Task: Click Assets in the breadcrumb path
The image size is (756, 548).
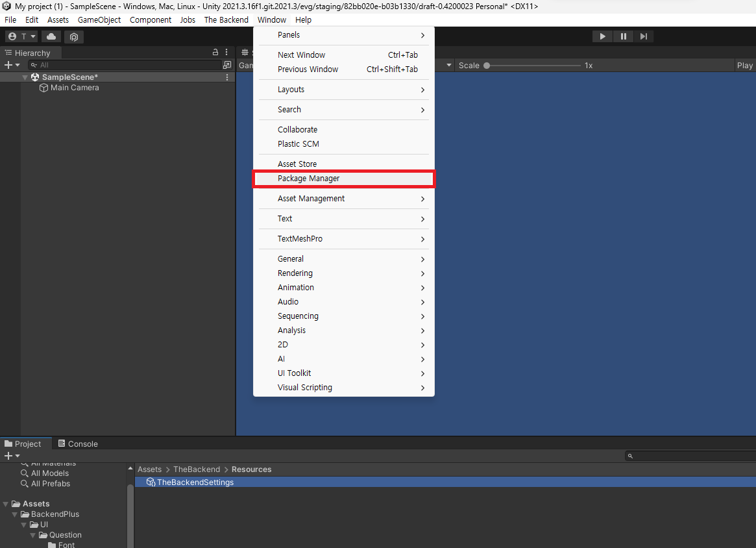Action: (149, 469)
